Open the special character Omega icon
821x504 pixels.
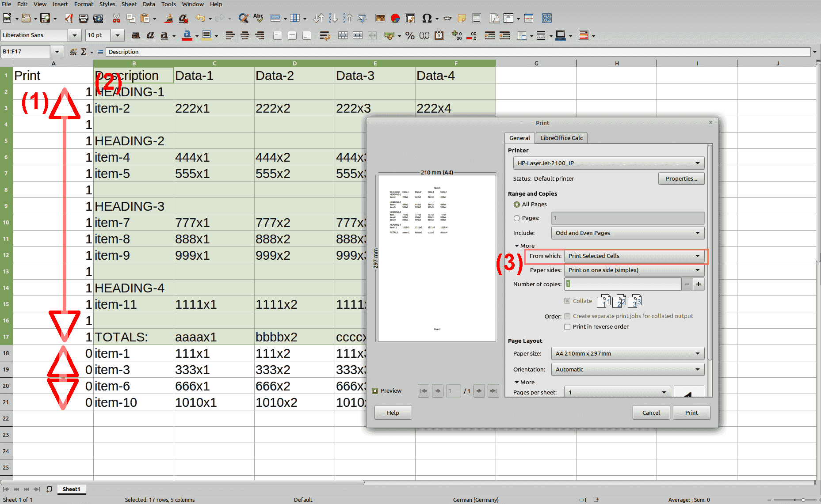[x=427, y=18]
